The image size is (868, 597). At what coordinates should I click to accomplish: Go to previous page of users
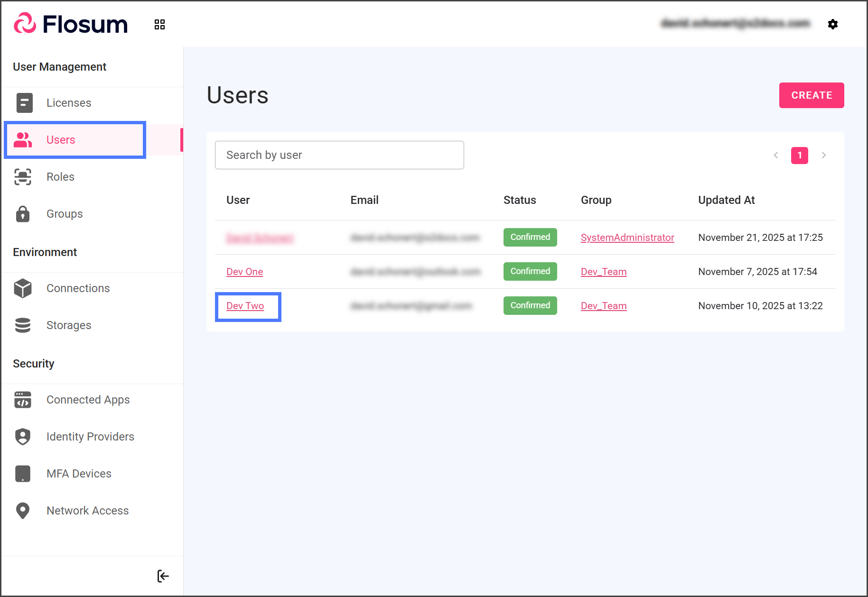click(776, 155)
